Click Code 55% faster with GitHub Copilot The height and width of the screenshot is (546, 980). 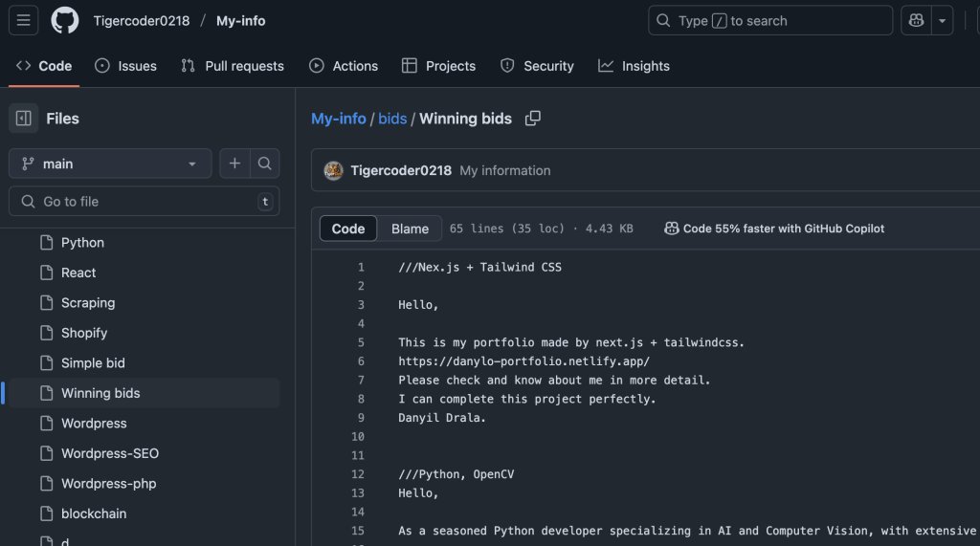[774, 229]
